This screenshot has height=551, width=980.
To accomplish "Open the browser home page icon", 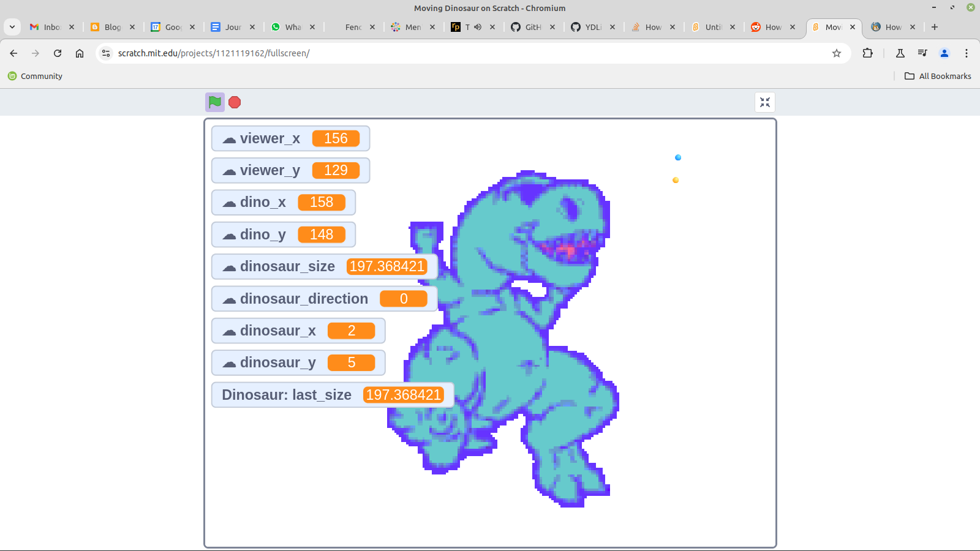I will [x=80, y=53].
